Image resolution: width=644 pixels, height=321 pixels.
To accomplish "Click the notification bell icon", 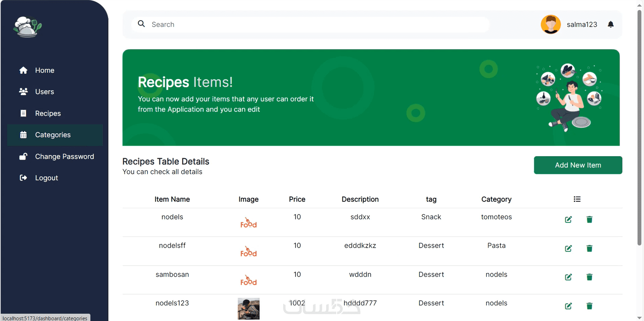I will click(x=611, y=24).
